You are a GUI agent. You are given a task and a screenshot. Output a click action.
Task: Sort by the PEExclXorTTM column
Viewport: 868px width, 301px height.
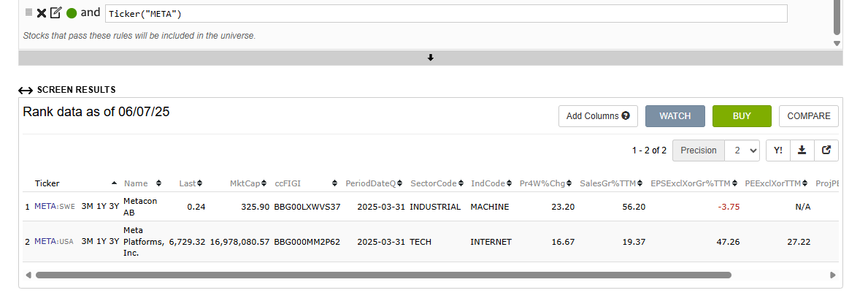coord(776,183)
